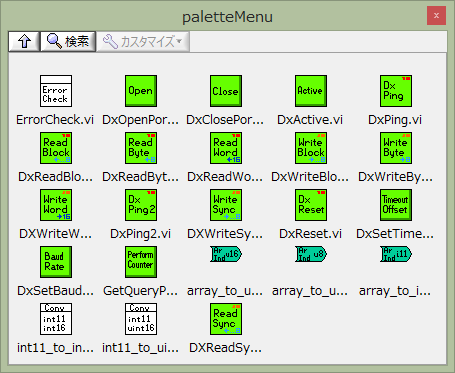This screenshot has width=455, height=373.
Task: Click the Dx Reset icon
Action: pyautogui.click(x=311, y=205)
